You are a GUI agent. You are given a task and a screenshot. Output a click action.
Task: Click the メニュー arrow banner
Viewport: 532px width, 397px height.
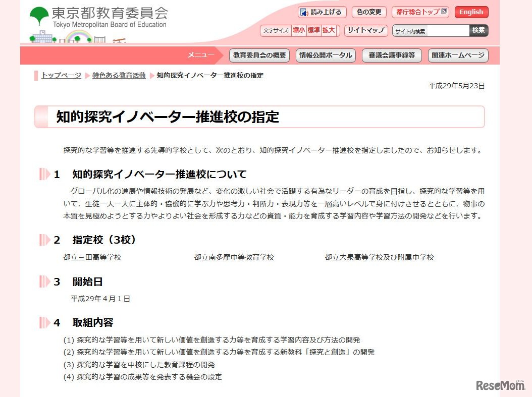click(x=201, y=55)
